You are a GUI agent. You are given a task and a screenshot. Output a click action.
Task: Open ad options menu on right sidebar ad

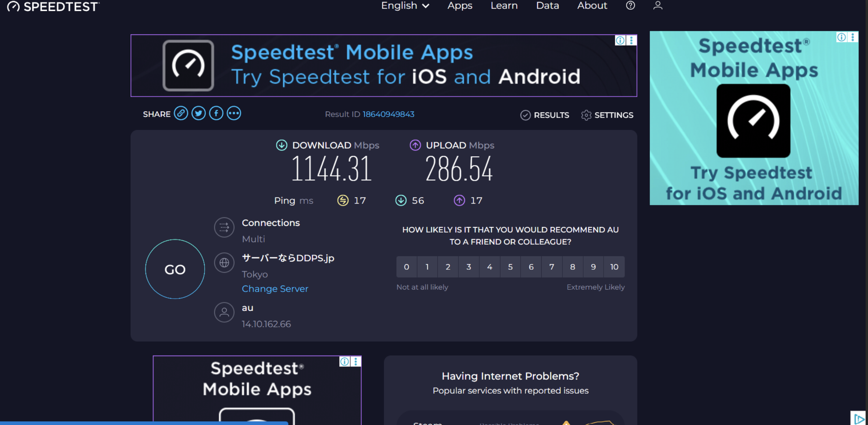[853, 37]
